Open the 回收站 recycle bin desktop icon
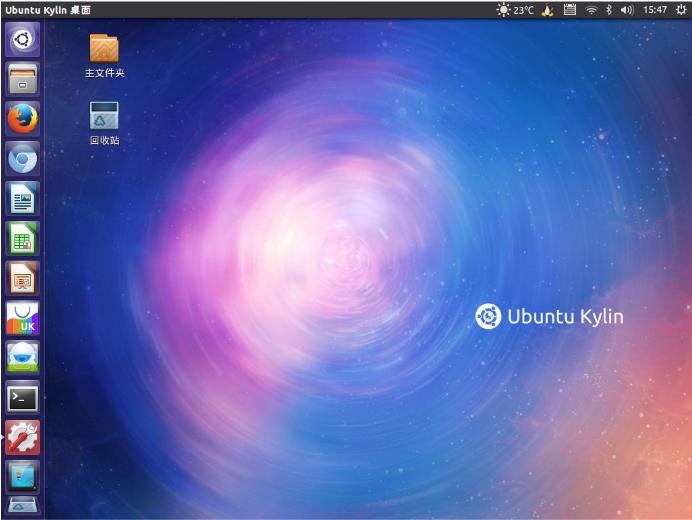This screenshot has height=520, width=692. (105, 123)
